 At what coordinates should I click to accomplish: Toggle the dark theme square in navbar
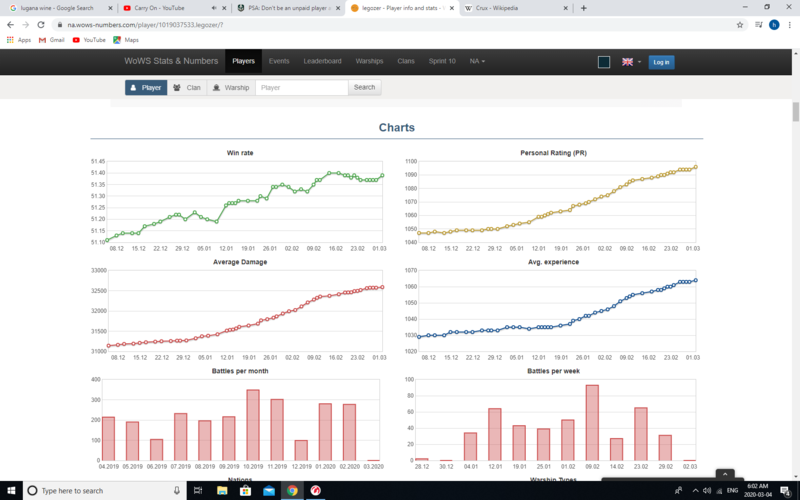604,62
